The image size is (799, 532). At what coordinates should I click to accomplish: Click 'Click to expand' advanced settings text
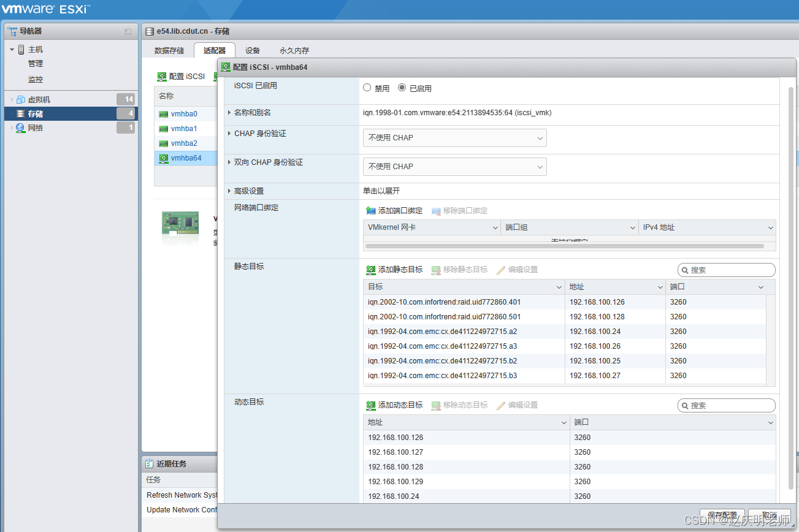click(381, 191)
